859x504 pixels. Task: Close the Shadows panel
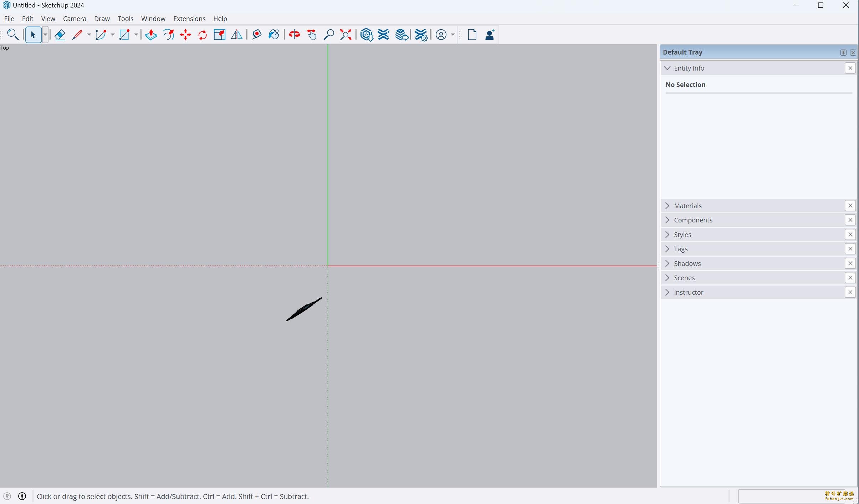[850, 263]
